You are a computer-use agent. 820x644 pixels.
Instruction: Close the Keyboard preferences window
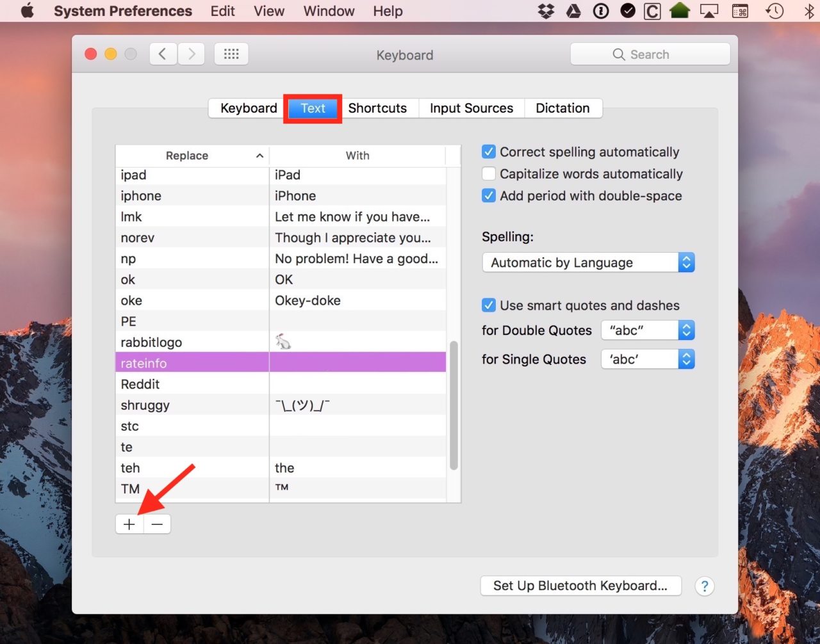(x=91, y=54)
